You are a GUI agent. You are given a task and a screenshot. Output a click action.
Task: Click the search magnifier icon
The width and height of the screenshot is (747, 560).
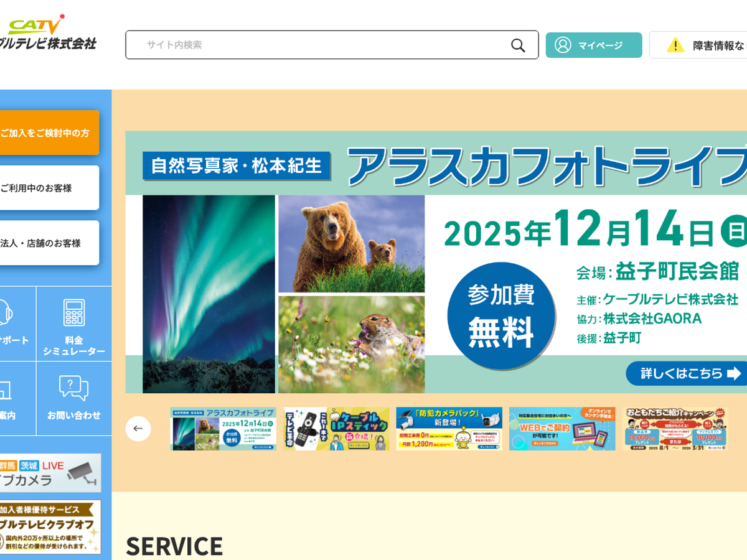pos(518,45)
